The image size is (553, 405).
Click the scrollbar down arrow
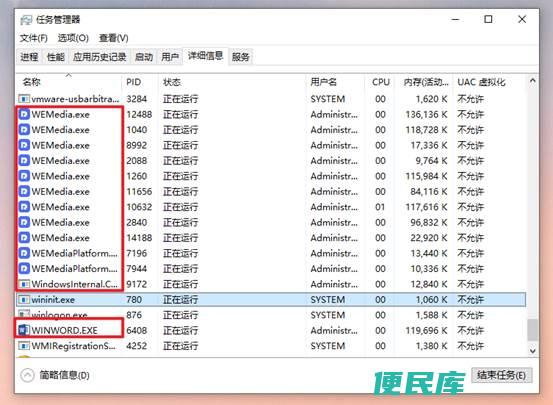[x=533, y=351]
